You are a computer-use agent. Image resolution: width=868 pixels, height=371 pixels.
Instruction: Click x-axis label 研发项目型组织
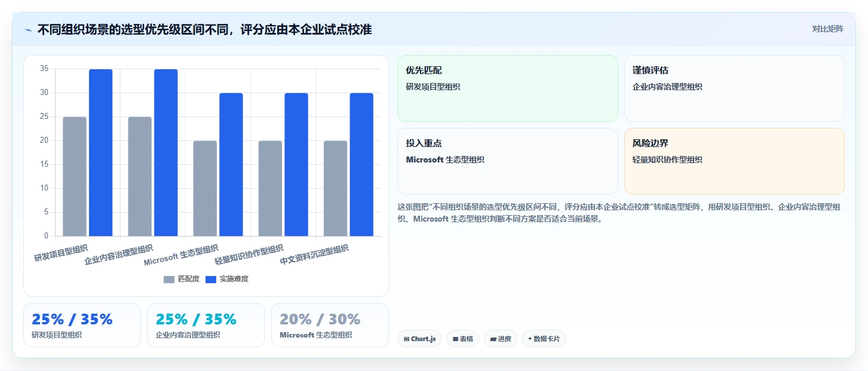61,253
